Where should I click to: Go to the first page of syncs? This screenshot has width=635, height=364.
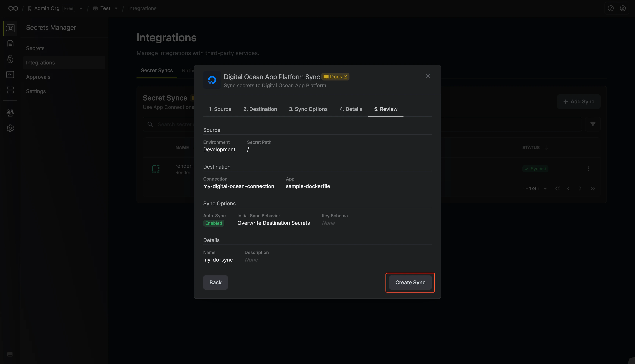(557, 188)
